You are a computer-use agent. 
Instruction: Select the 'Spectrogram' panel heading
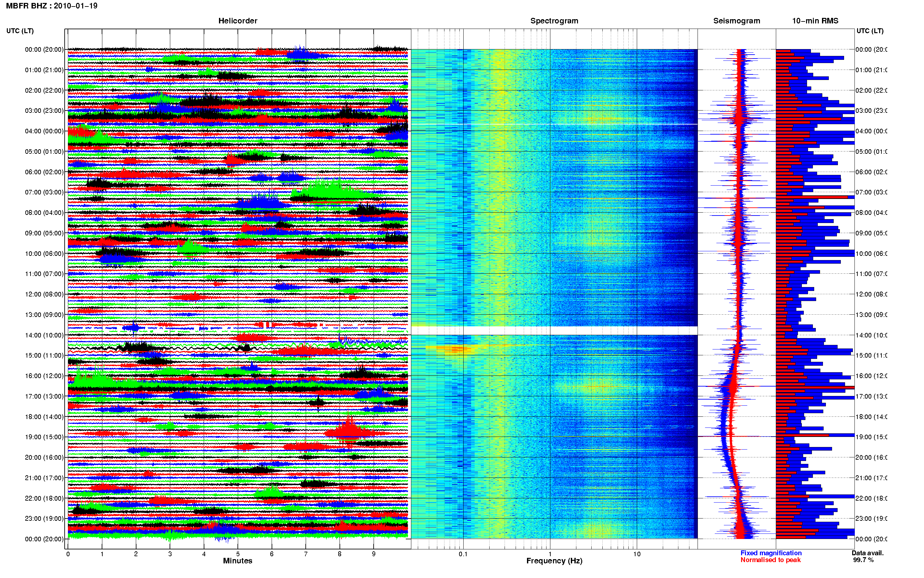(554, 21)
